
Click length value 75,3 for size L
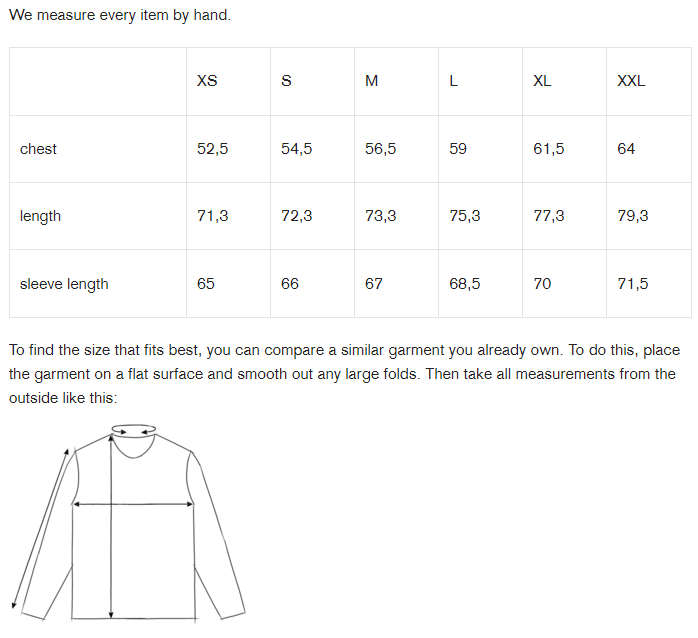point(465,216)
